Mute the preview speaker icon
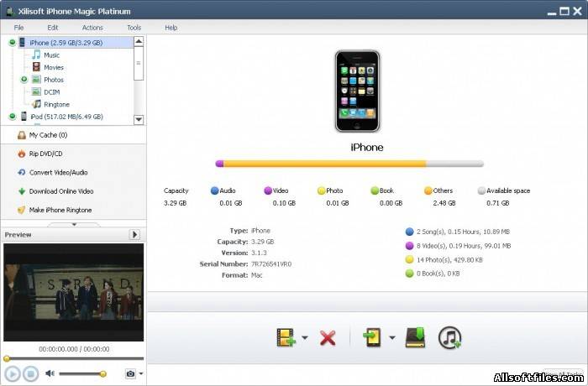 (50, 373)
